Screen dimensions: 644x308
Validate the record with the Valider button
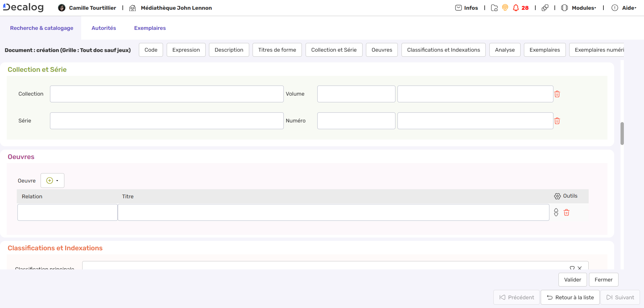pyautogui.click(x=573, y=279)
